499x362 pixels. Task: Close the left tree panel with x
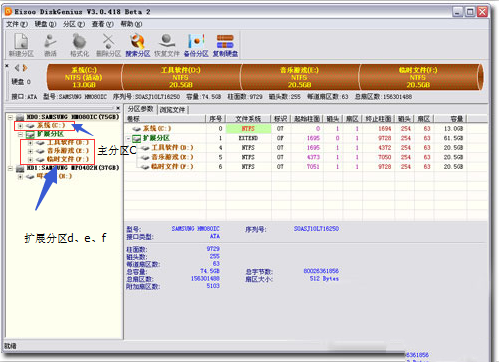[x=118, y=108]
